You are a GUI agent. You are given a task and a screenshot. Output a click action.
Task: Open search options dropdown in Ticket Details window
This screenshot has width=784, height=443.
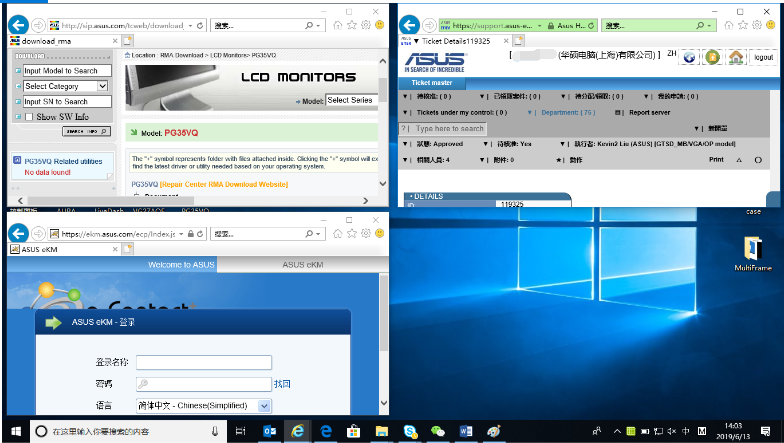(709, 25)
